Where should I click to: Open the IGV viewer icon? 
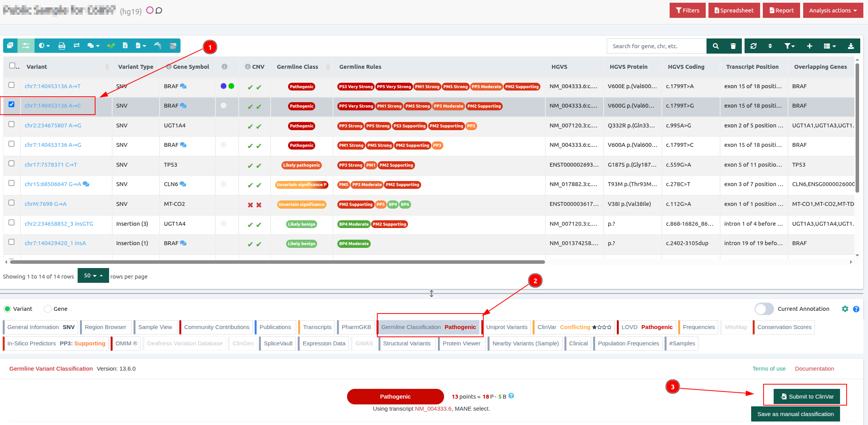[x=173, y=46]
